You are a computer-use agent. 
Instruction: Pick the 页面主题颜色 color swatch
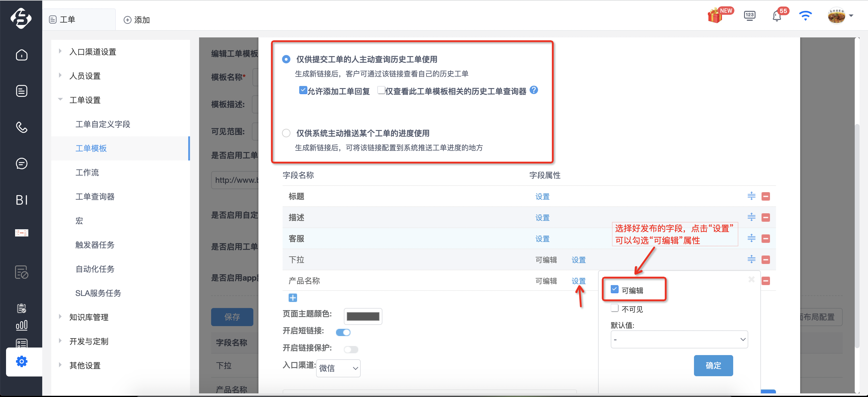pyautogui.click(x=363, y=316)
